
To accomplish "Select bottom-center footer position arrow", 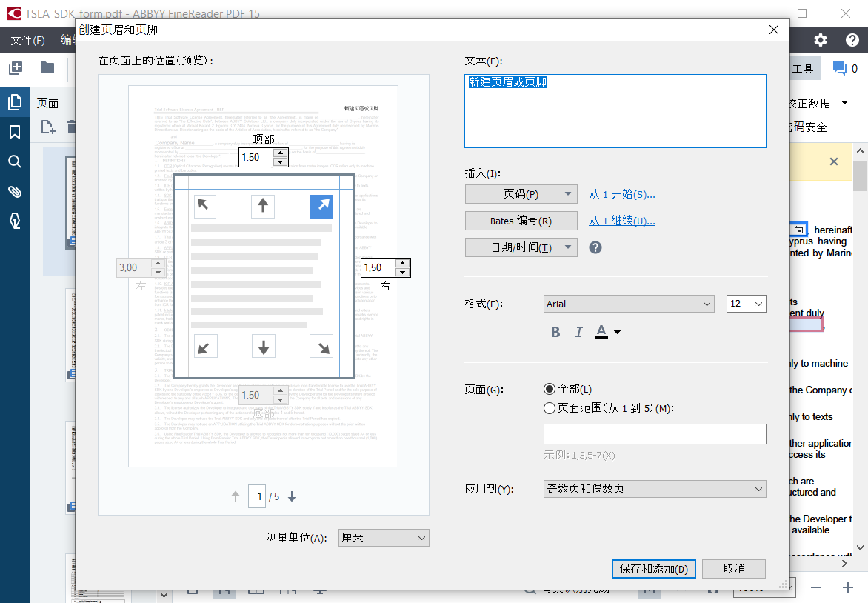I will (x=263, y=346).
